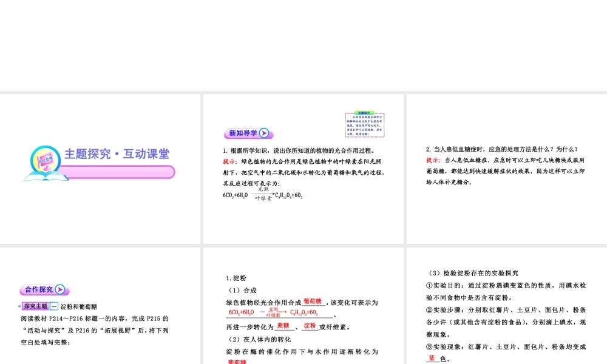Click the play arrow beside 合作探究
The image size is (607, 364).
60,289
